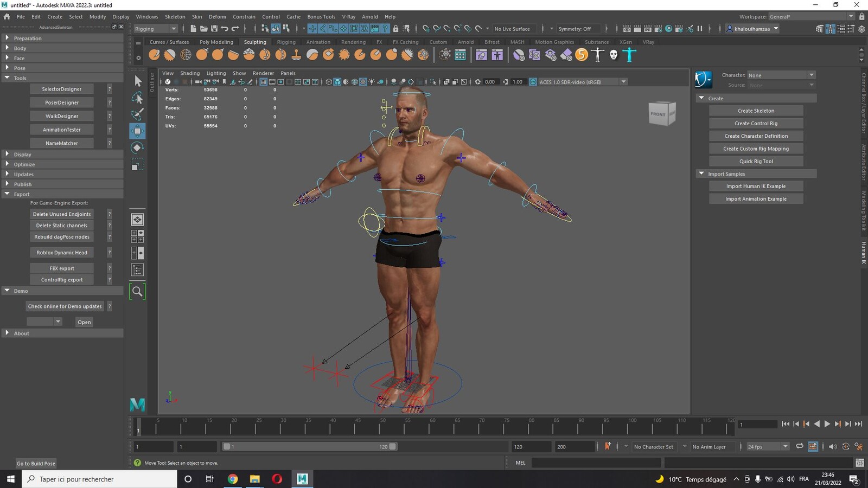Open the white skeleton figure shelf tool
This screenshot has height=488, width=868.
coord(597,55)
